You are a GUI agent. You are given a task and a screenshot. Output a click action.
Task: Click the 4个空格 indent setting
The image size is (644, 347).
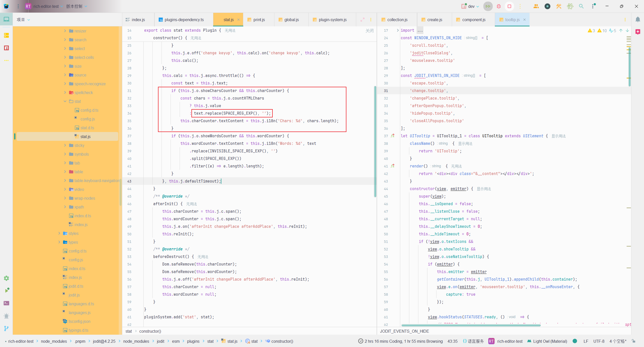click(618, 341)
